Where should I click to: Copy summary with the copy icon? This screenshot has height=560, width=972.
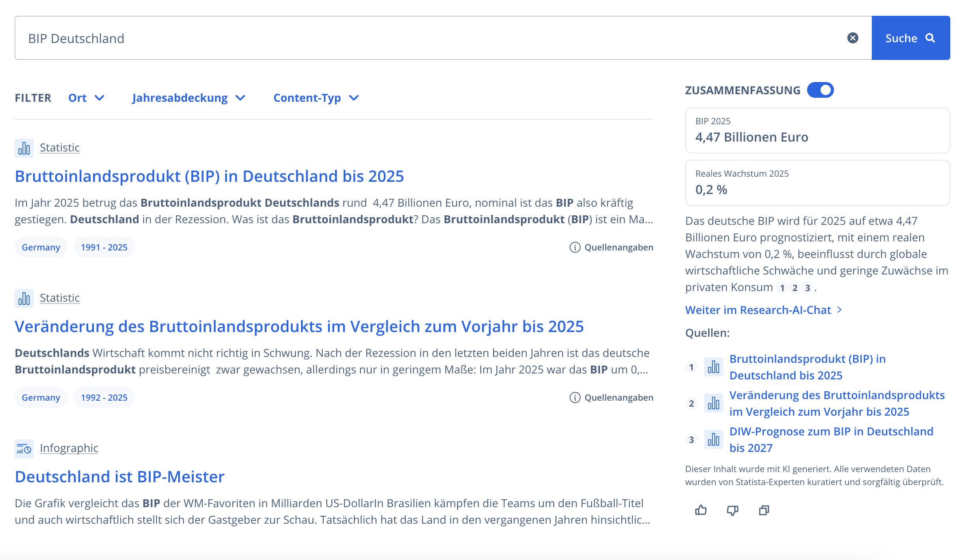764,510
